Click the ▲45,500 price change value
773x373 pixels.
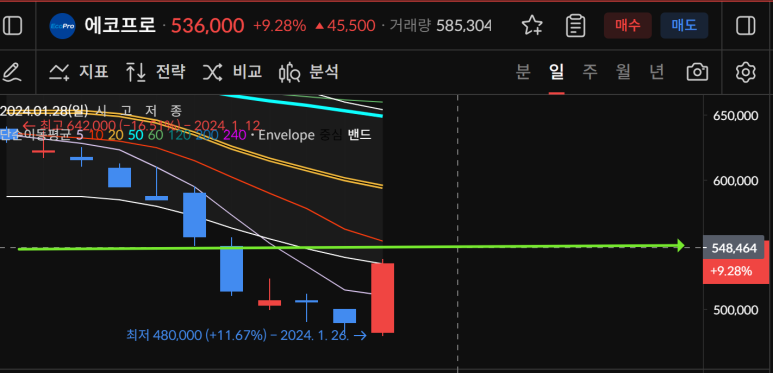tap(345, 26)
